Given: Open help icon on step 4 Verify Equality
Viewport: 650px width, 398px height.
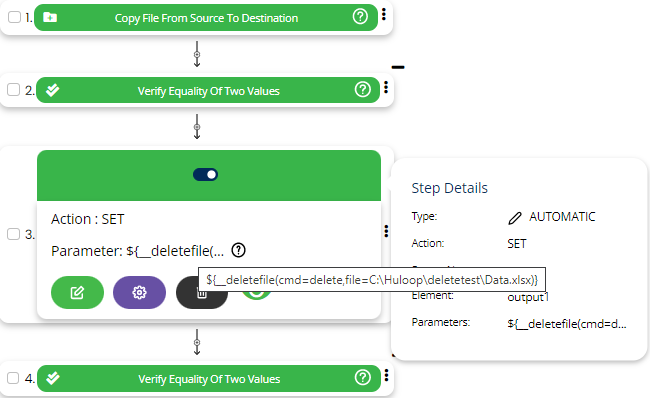Looking at the screenshot, I should (x=362, y=377).
